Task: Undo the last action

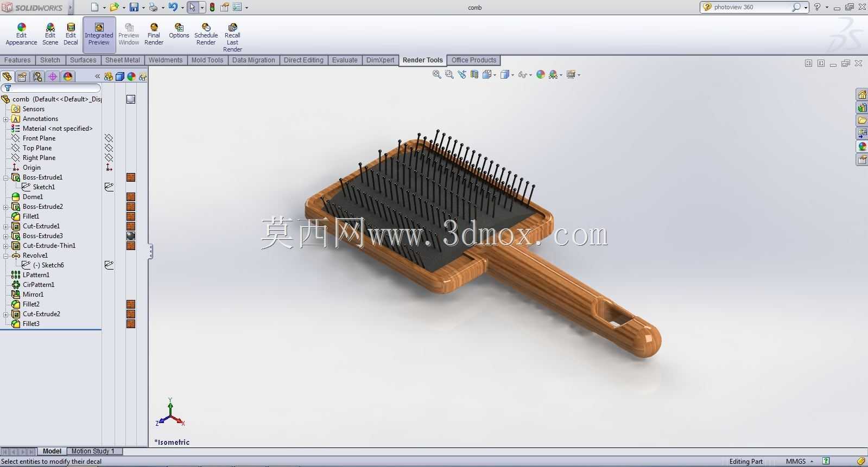Action: tap(173, 7)
